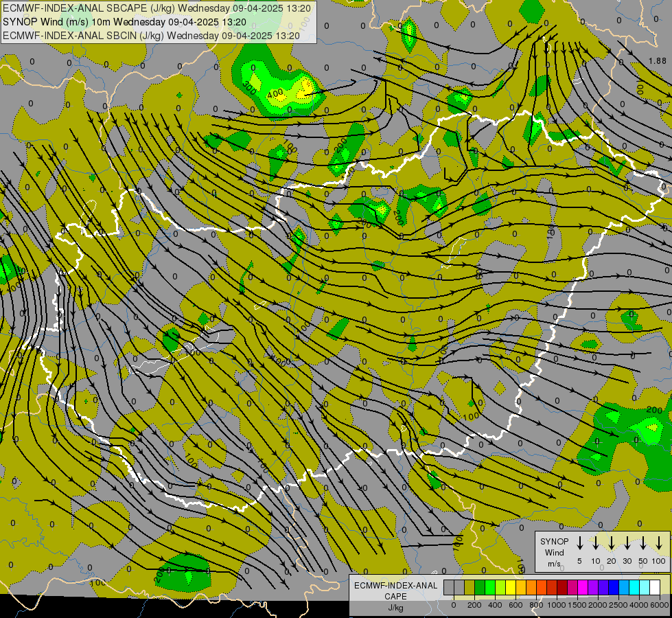Select the bright magenta swatch after 1500
The height and width of the screenshot is (618, 672).
pyautogui.click(x=583, y=587)
